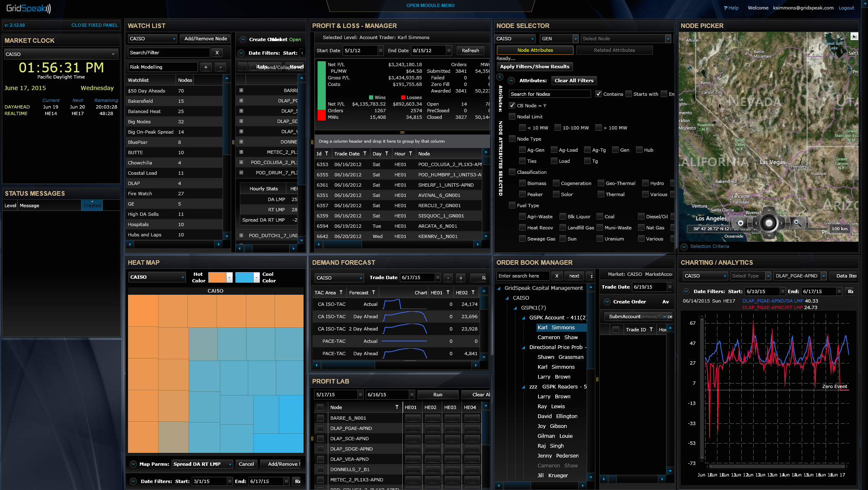Screen dimensions: 868x490
Task: Expand Selection Criteria in Node Picker
Action: [x=684, y=247]
